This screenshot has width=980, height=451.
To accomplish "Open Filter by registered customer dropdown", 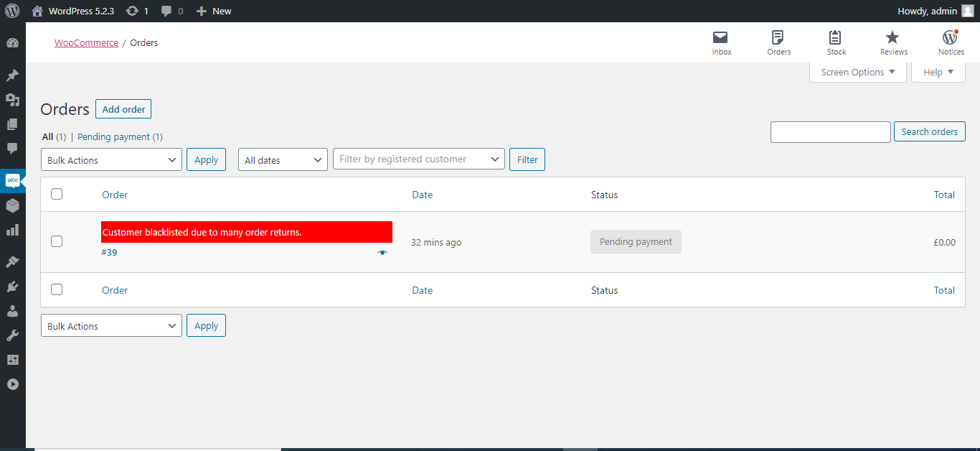I will [419, 159].
